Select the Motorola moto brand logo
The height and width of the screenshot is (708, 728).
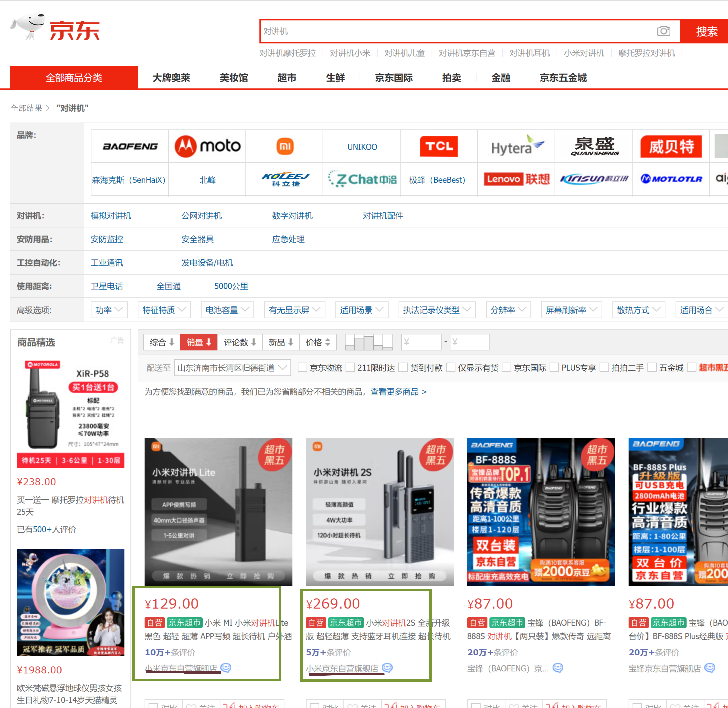click(x=207, y=146)
